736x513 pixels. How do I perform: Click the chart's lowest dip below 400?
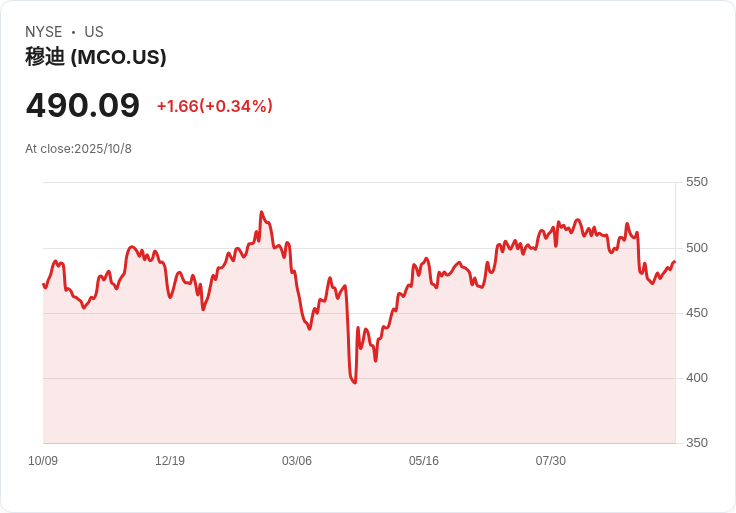[354, 382]
